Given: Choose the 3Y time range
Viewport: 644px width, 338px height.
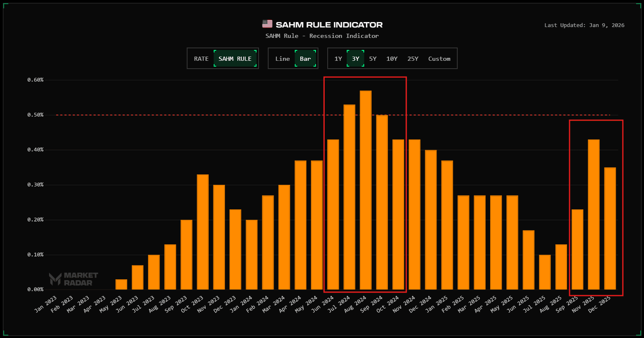Looking at the screenshot, I should point(355,59).
